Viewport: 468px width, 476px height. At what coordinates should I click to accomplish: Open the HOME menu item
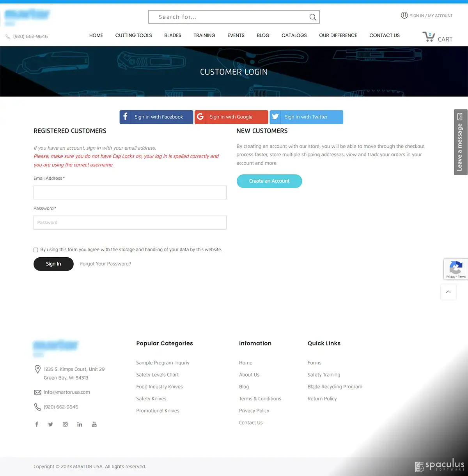[96, 35]
